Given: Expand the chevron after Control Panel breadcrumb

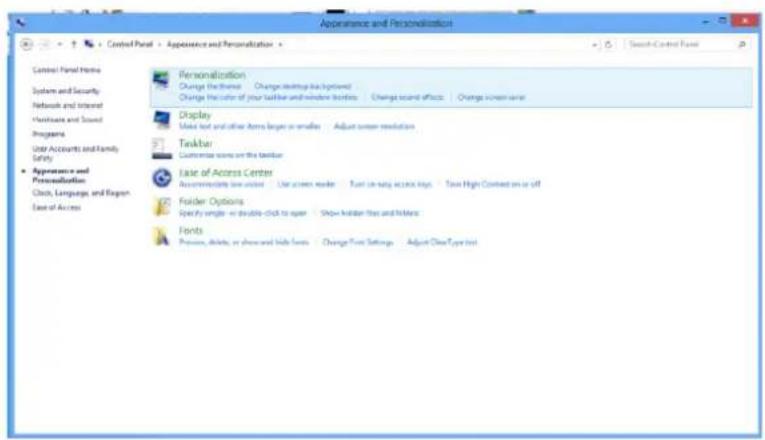Looking at the screenshot, I should point(159,44).
